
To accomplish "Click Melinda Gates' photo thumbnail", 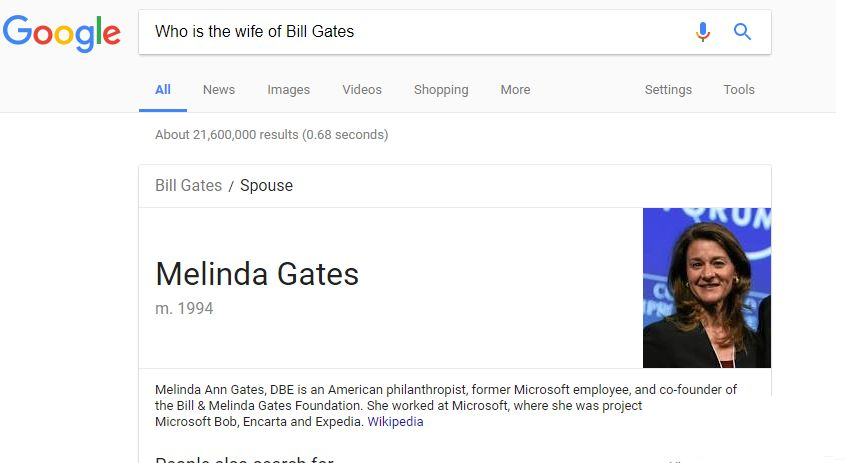I will click(707, 288).
